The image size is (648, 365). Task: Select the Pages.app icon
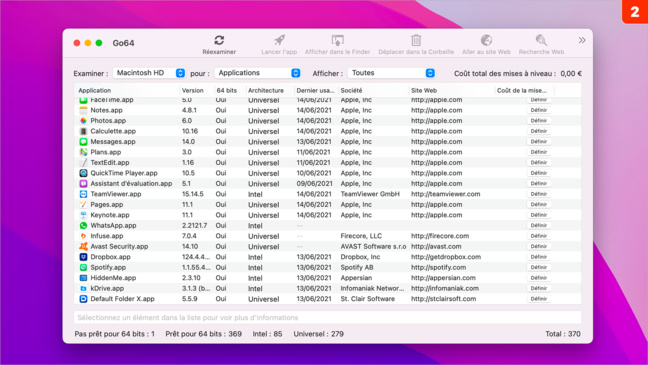(83, 204)
